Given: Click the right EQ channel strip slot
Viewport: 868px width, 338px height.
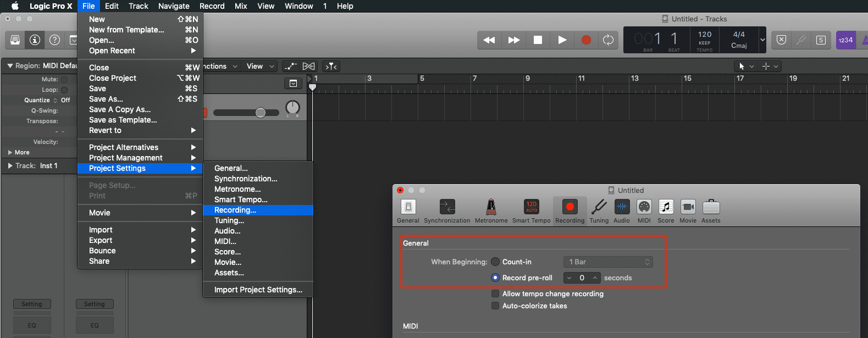Looking at the screenshot, I should point(95,325).
